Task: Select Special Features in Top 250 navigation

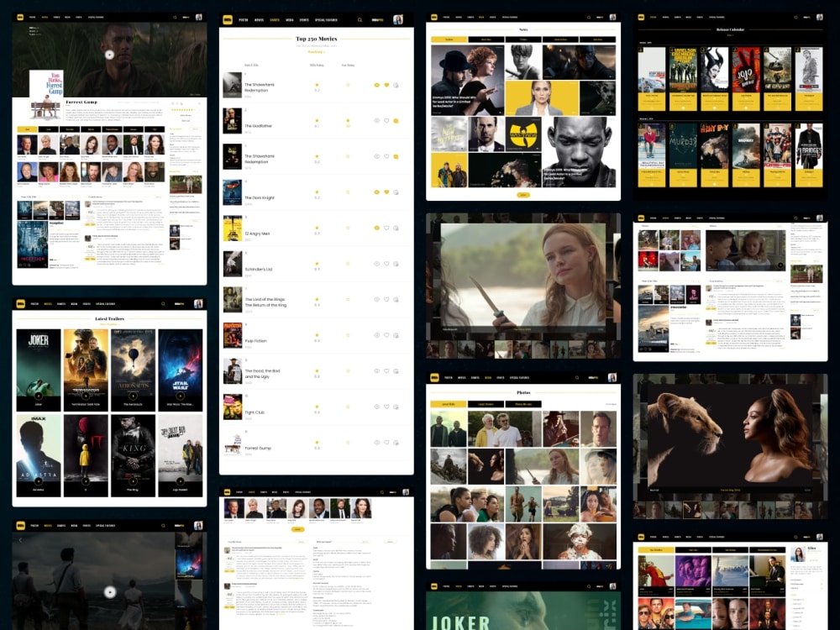Action: (326, 20)
